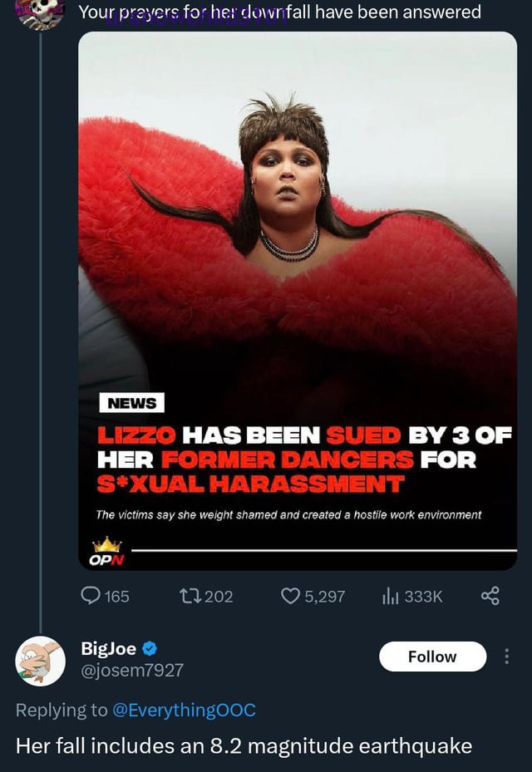Image resolution: width=532 pixels, height=772 pixels.
Task: Tap the share icon on the post
Action: click(x=490, y=596)
